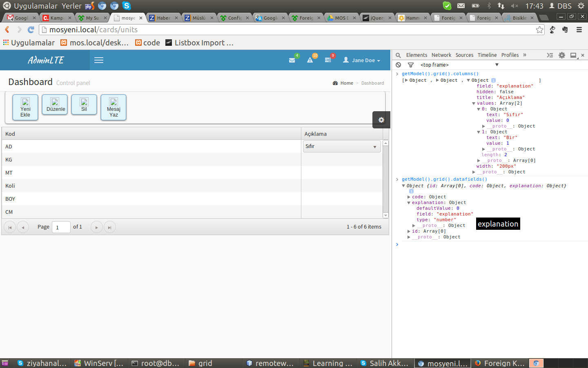The width and height of the screenshot is (588, 368).
Task: Collapse the 1: Object node
Action: (x=479, y=132)
